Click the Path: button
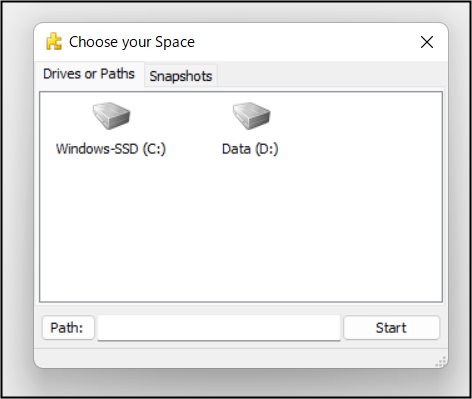This screenshot has width=472, height=399. pos(68,328)
